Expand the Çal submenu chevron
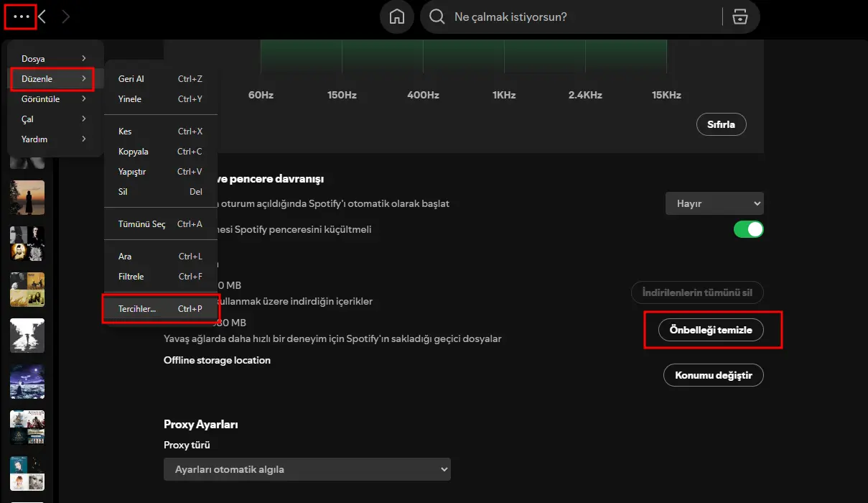This screenshot has width=868, height=503. [x=84, y=119]
